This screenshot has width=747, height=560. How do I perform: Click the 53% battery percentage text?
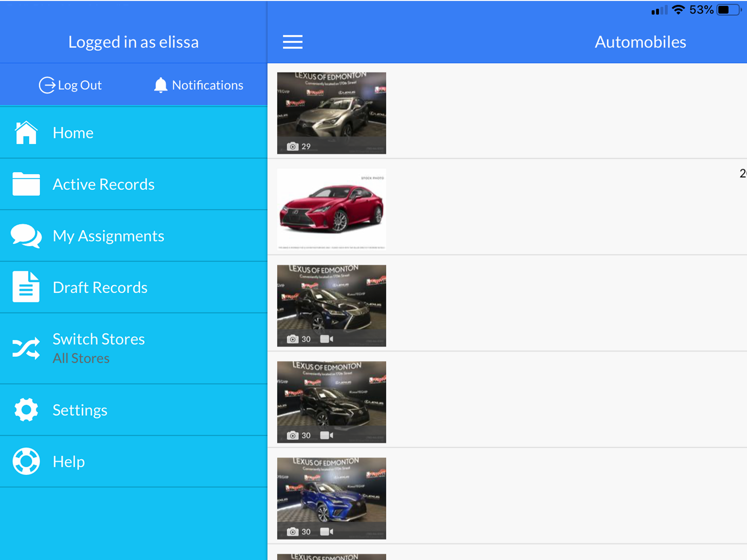[x=701, y=10]
